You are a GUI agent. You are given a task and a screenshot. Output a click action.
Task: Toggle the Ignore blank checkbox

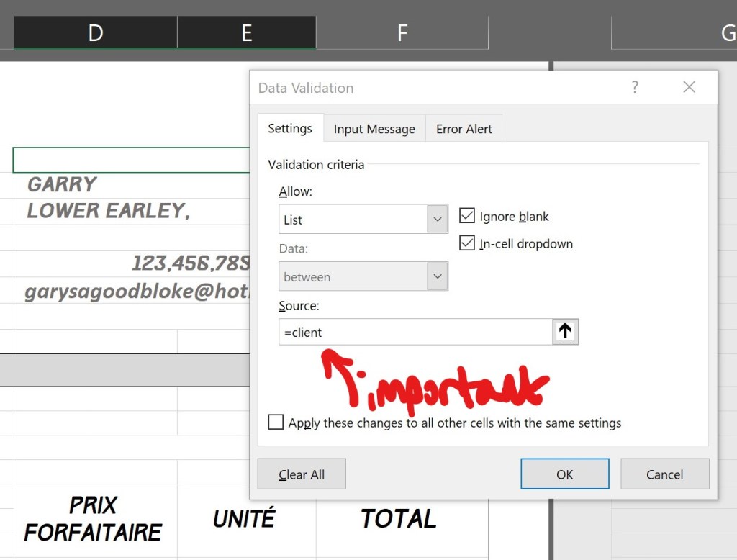(x=467, y=216)
